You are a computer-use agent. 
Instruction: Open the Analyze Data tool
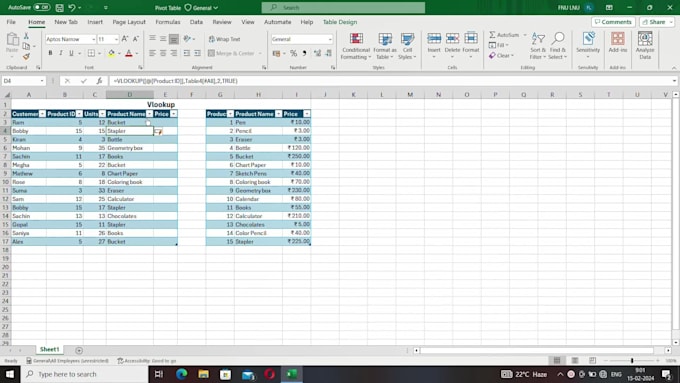645,46
